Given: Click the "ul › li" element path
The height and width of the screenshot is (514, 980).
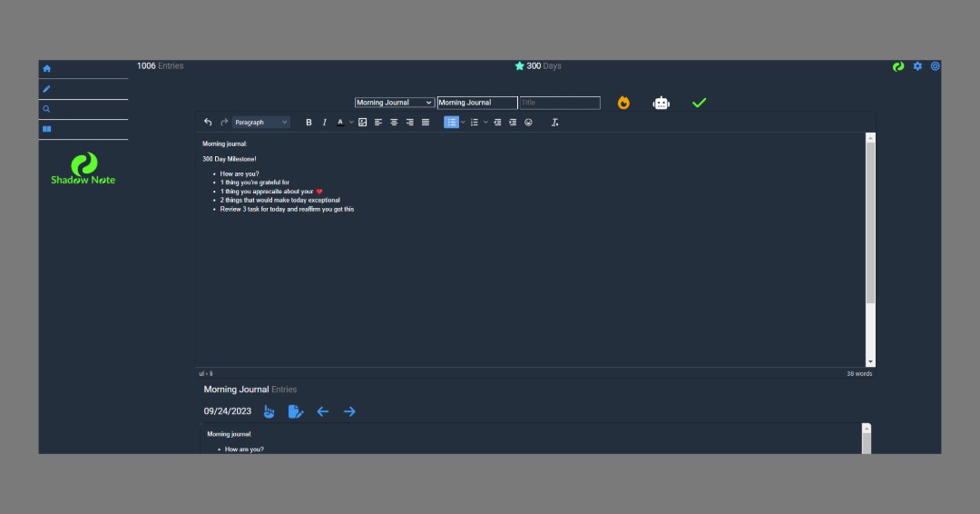Looking at the screenshot, I should point(206,373).
